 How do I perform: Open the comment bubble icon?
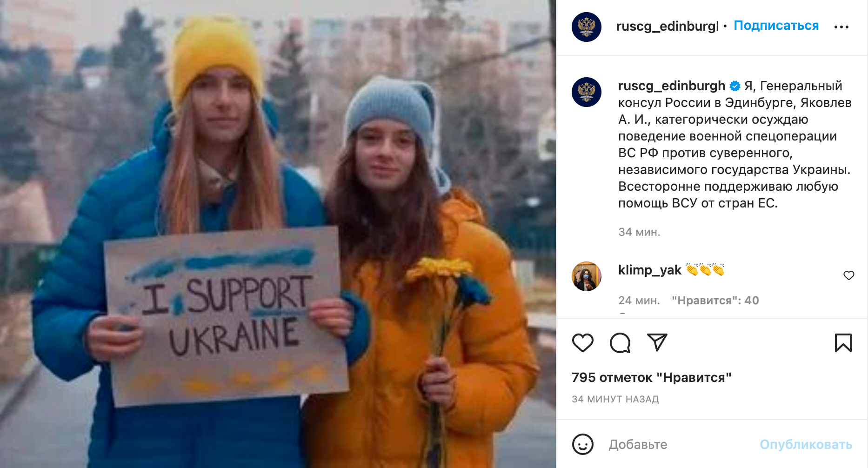[x=620, y=343]
